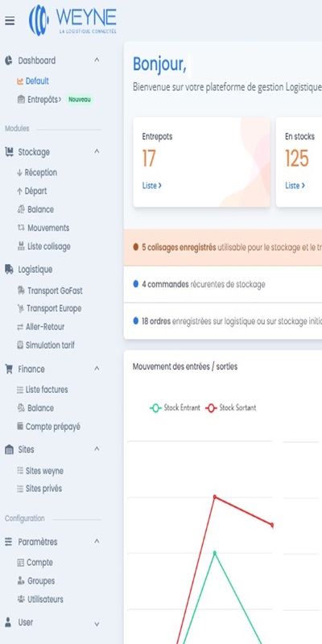The height and width of the screenshot is (644, 322).
Task: Collapse the Stockage section chevron
Action: [97, 151]
